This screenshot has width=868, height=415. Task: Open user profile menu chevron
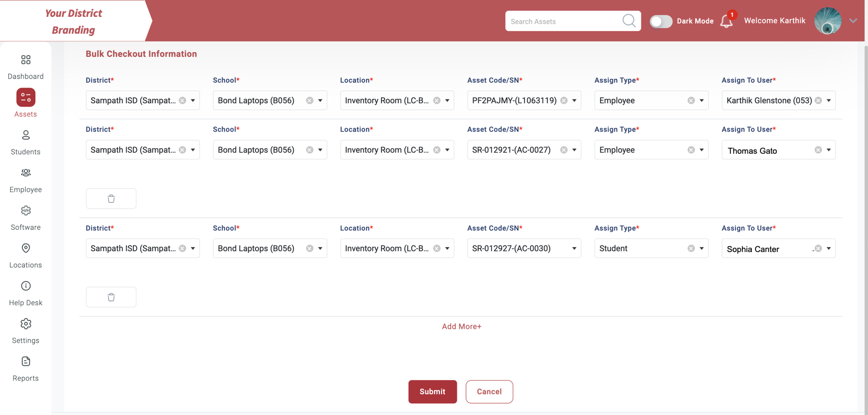853,21
